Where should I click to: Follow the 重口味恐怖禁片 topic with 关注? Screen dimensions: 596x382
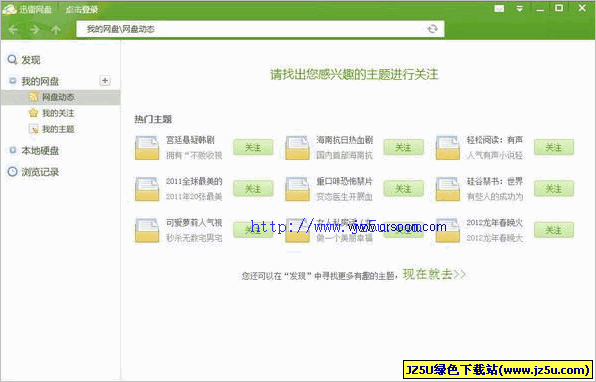(x=403, y=189)
